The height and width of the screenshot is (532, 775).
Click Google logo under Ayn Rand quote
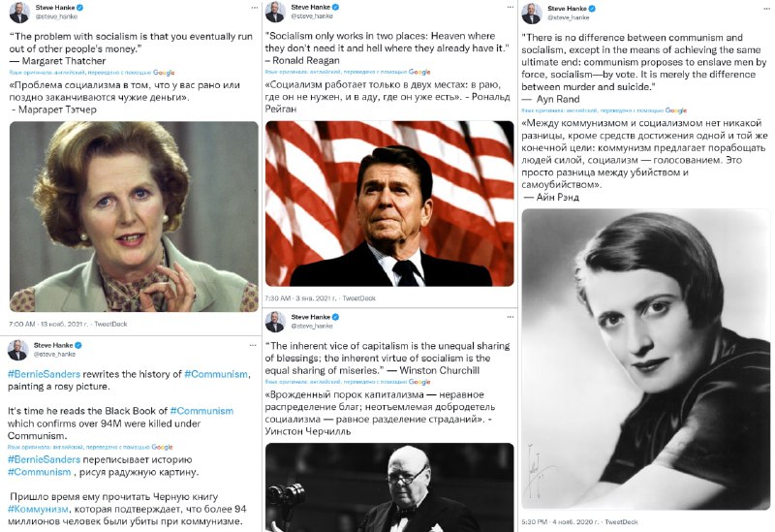point(675,110)
